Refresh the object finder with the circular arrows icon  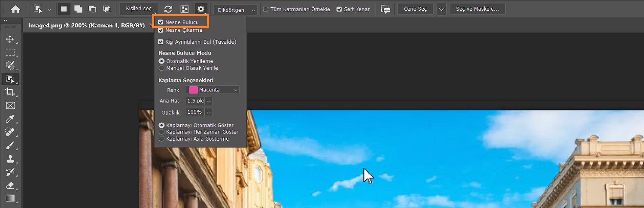click(x=168, y=9)
